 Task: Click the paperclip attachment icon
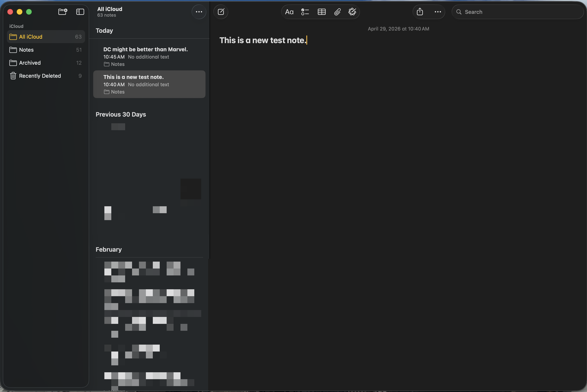click(x=337, y=12)
